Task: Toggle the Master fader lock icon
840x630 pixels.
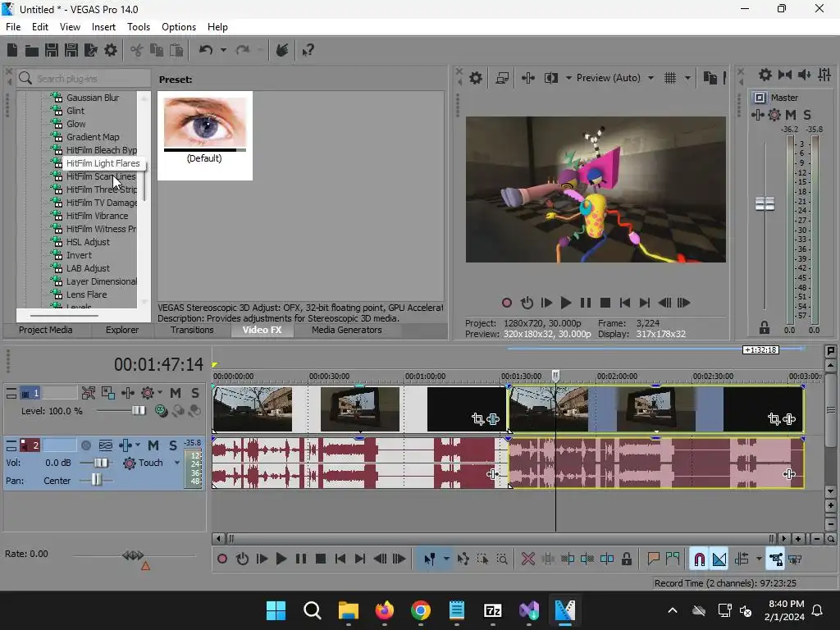Action: click(x=765, y=327)
